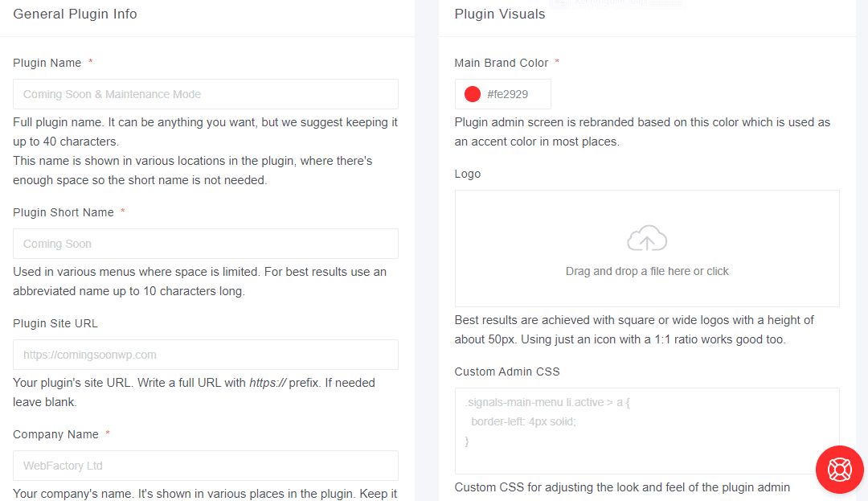This screenshot has width=868, height=501.
Task: Click the "Company Name" field label
Action: point(56,434)
